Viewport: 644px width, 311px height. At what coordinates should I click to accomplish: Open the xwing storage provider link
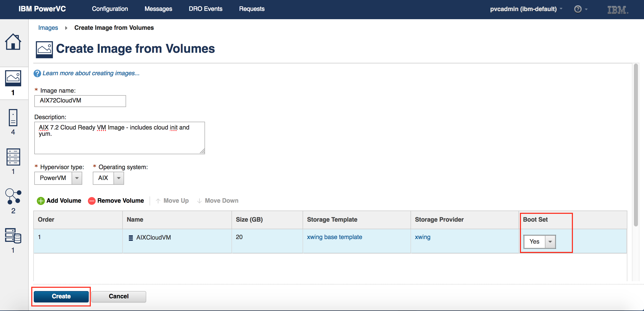[x=423, y=237]
